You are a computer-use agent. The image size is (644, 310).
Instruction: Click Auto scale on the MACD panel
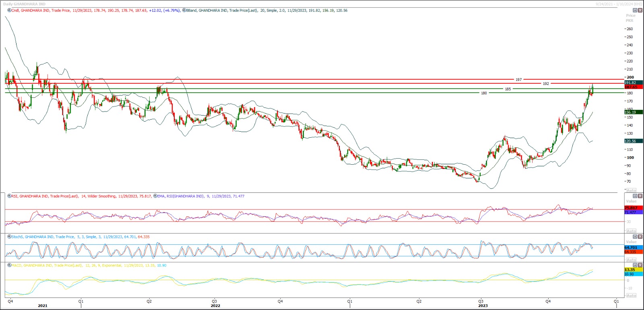(632, 296)
